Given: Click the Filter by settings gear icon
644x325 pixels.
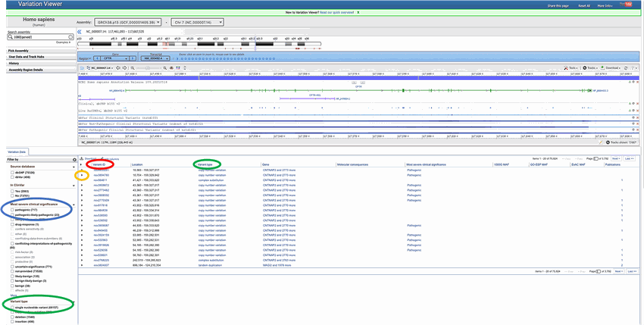Looking at the screenshot, I should coord(74,159).
